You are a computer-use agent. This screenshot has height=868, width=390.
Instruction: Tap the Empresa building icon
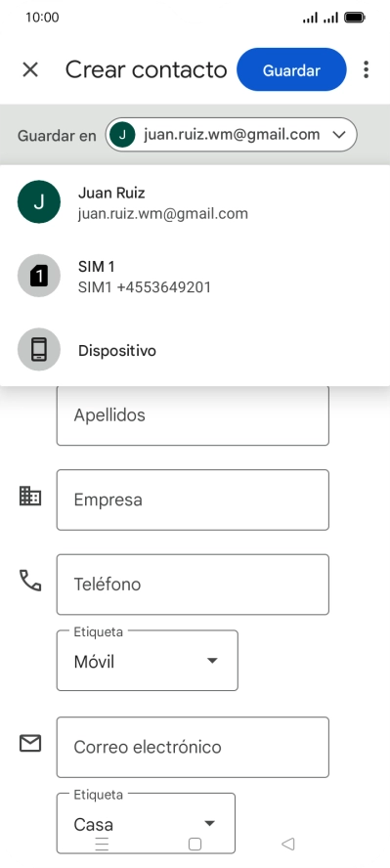pyautogui.click(x=30, y=496)
